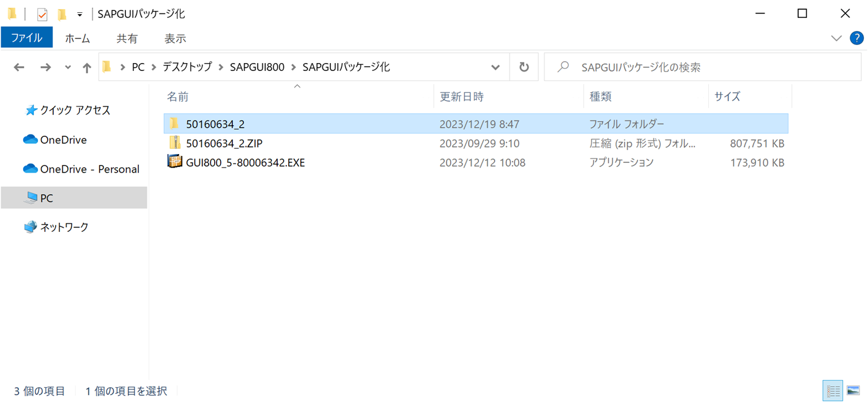Open the 共有 ribbon tab
This screenshot has height=402, width=868.
pyautogui.click(x=127, y=38)
